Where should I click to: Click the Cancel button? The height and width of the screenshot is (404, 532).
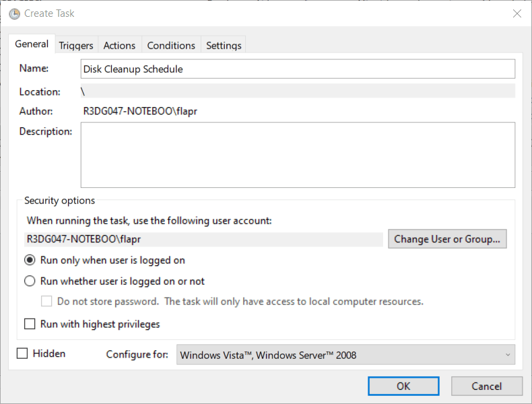click(486, 386)
